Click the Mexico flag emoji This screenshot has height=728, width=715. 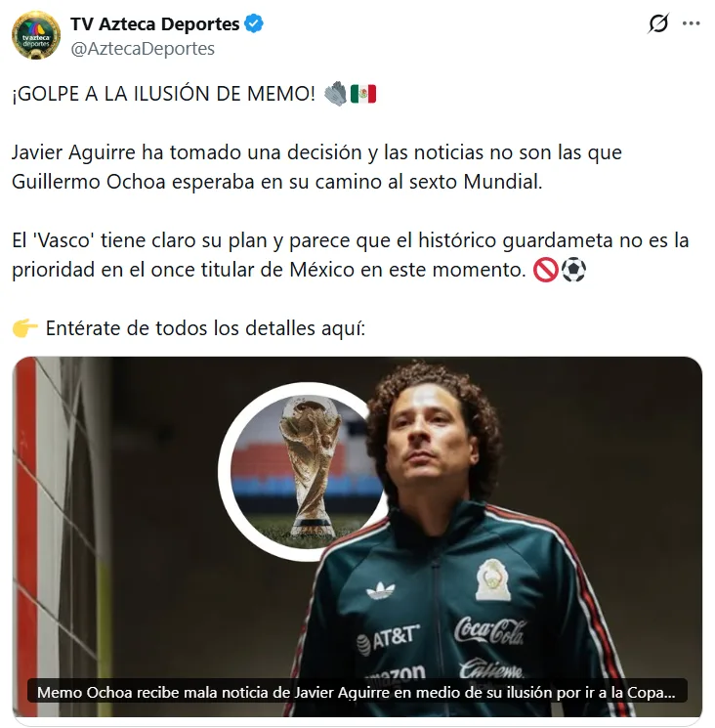363,94
